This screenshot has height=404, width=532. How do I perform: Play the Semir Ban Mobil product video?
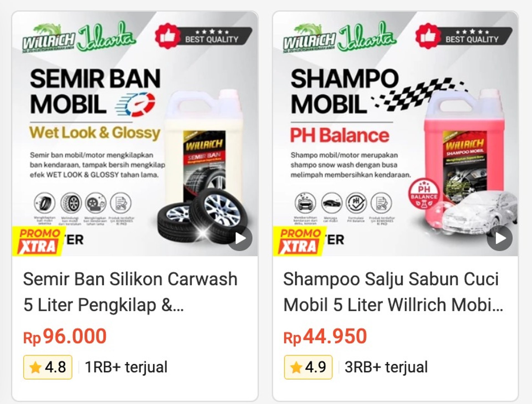tap(240, 238)
